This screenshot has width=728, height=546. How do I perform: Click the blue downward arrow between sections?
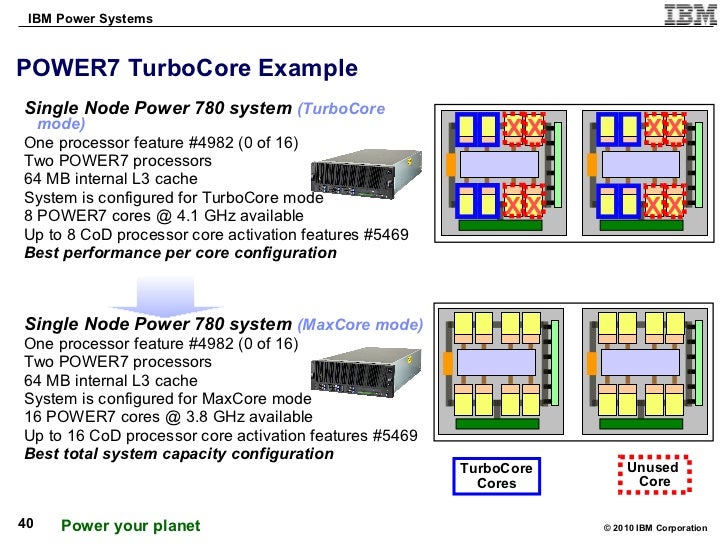(166, 295)
